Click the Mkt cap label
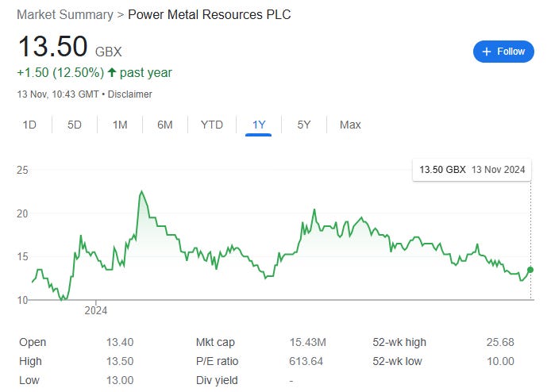551x392 pixels. coord(215,342)
